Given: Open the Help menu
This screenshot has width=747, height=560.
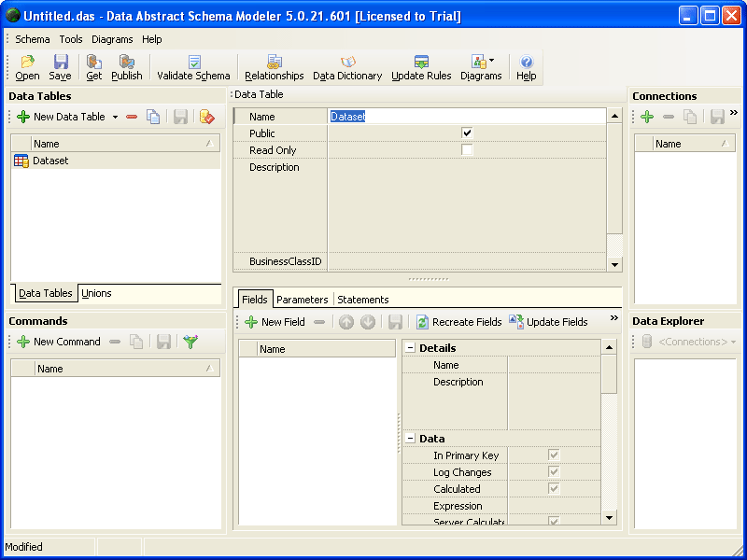Looking at the screenshot, I should 152,39.
